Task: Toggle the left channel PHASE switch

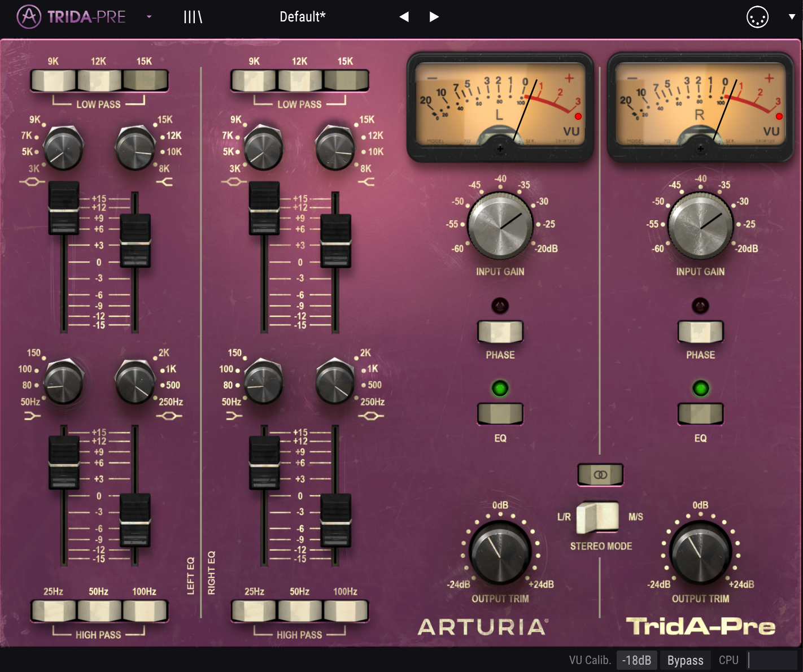Action: coord(500,331)
